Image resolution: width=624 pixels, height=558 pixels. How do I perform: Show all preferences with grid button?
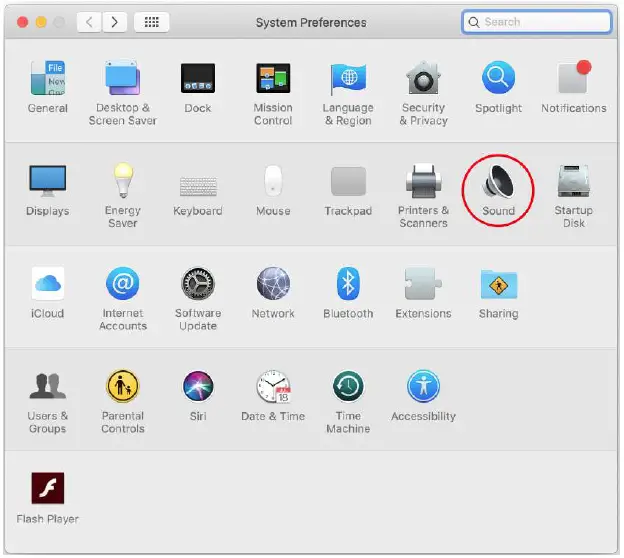152,22
